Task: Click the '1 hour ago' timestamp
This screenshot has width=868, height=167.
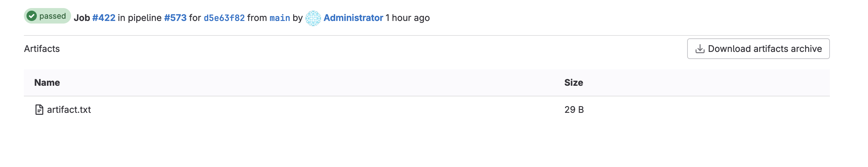Action: (408, 18)
